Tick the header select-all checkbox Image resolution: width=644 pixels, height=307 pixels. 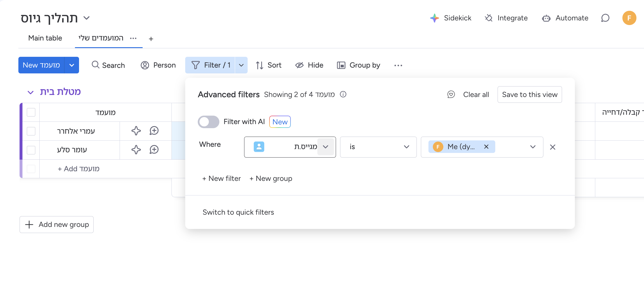pos(31,112)
